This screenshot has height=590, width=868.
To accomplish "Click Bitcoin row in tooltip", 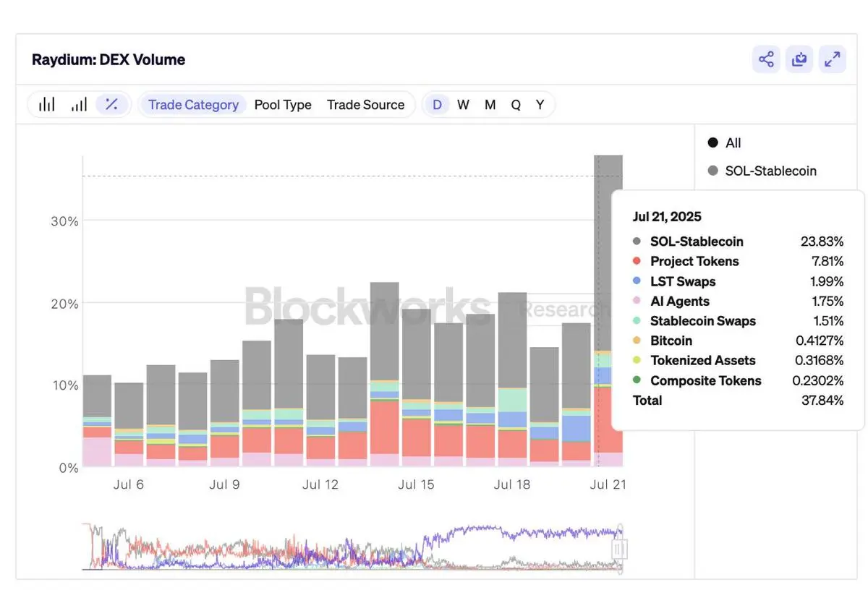I will coord(738,341).
